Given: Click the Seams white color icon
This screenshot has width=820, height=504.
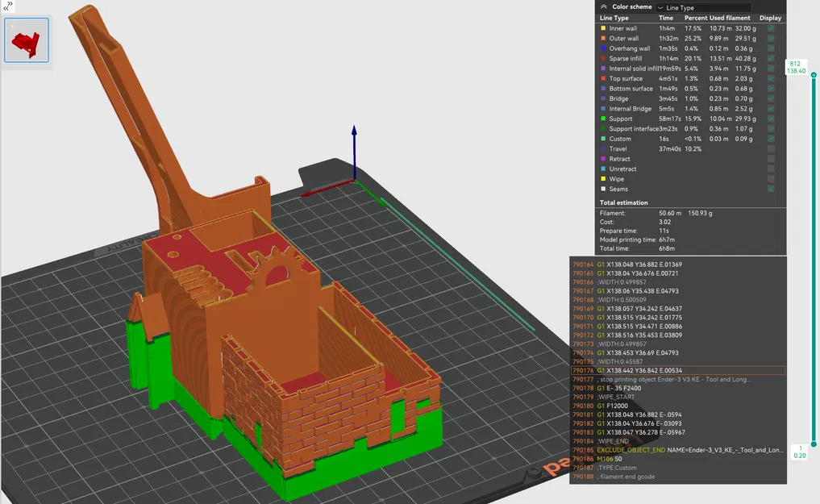Looking at the screenshot, I should 602,190.
